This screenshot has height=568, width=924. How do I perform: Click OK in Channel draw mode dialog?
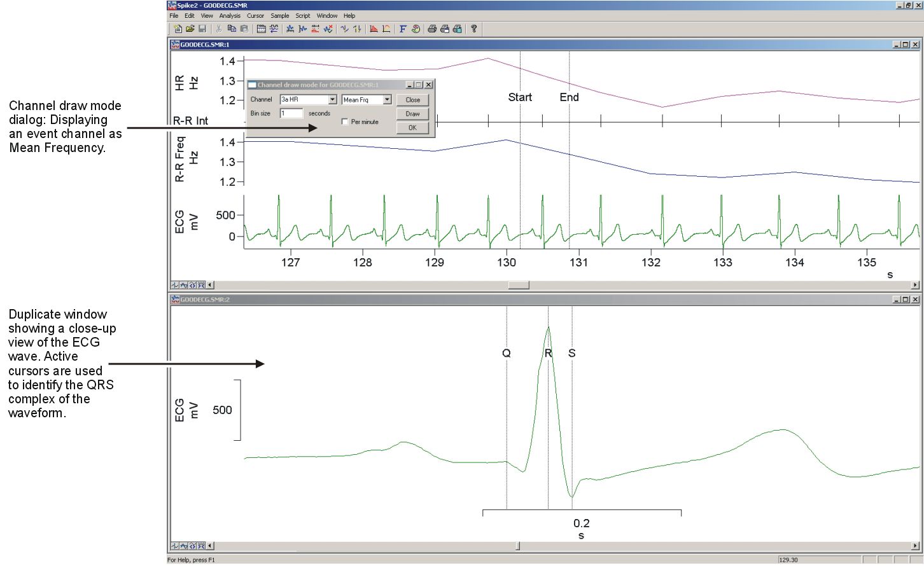(413, 128)
